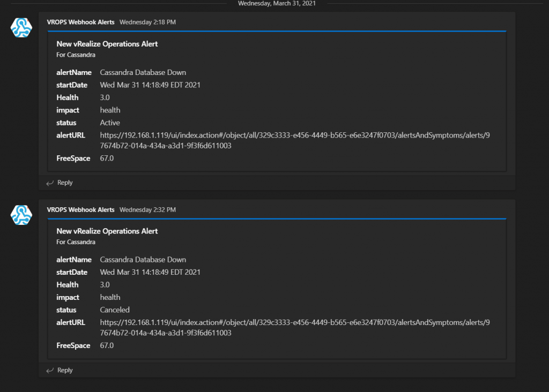Screen dimensions: 549x392
Task: Open the alertURL link in the Canceled alert
Action: (295, 328)
